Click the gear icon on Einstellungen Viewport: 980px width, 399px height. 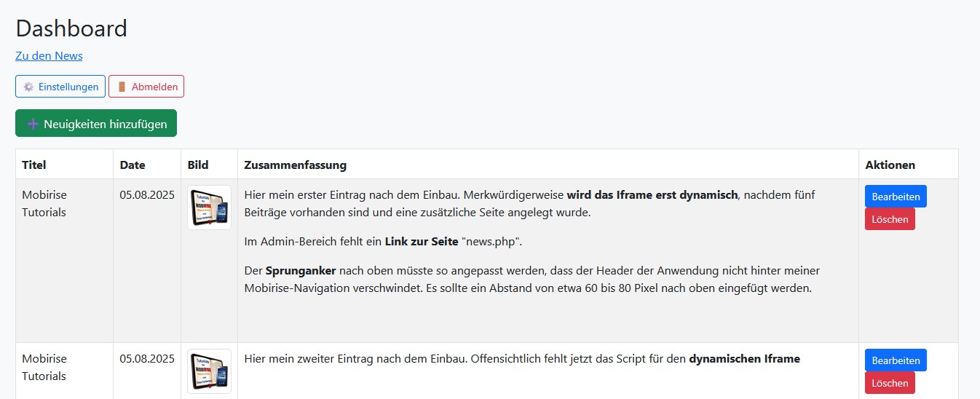(x=28, y=87)
